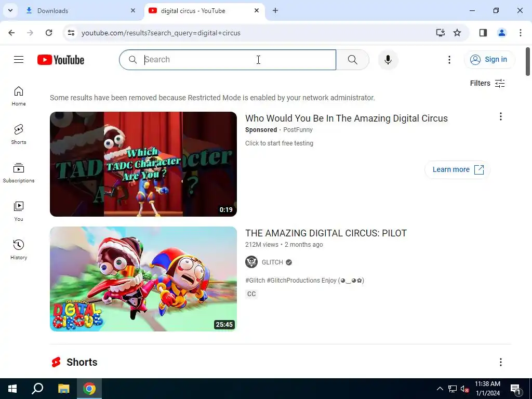Go back to previous page

[11, 33]
